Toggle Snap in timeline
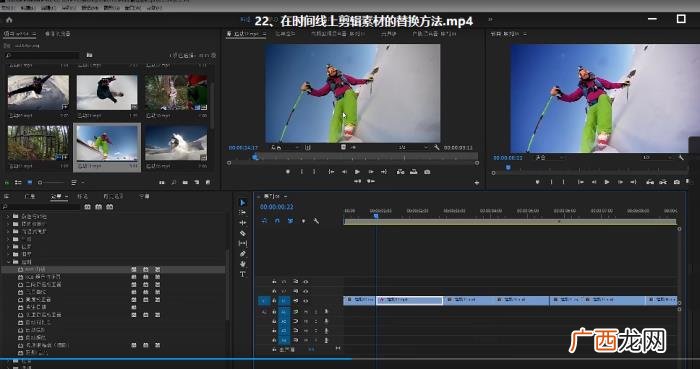This screenshot has height=369, width=700. click(277, 221)
